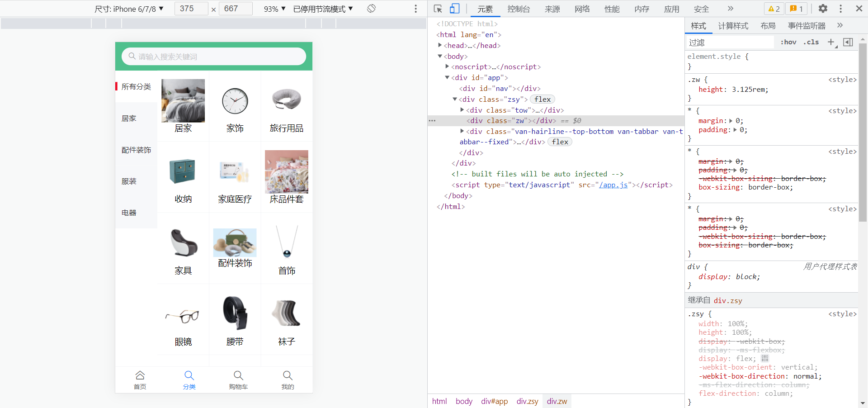Open the 93% zoom dropdown

pos(275,9)
